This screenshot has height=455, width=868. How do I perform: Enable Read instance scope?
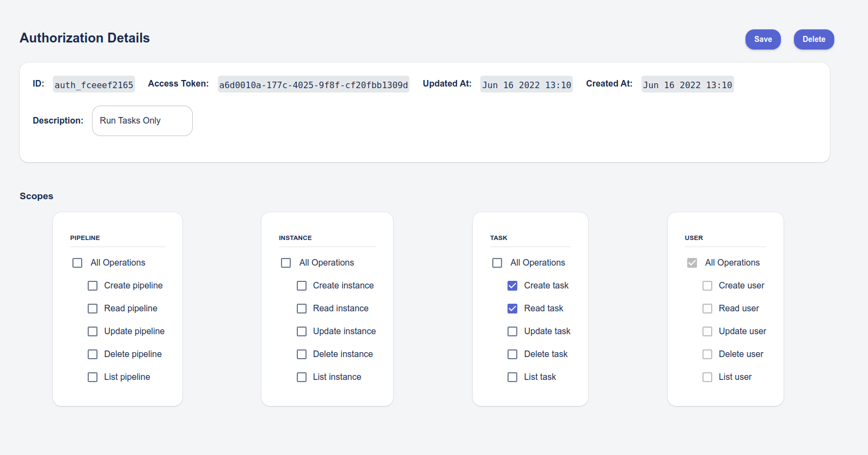pos(302,309)
